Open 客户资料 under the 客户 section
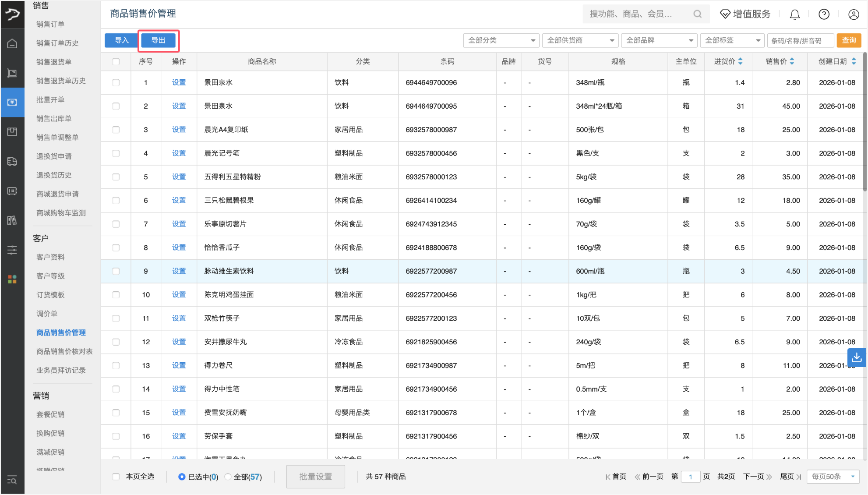Viewport: 868px width, 495px height. coord(50,257)
